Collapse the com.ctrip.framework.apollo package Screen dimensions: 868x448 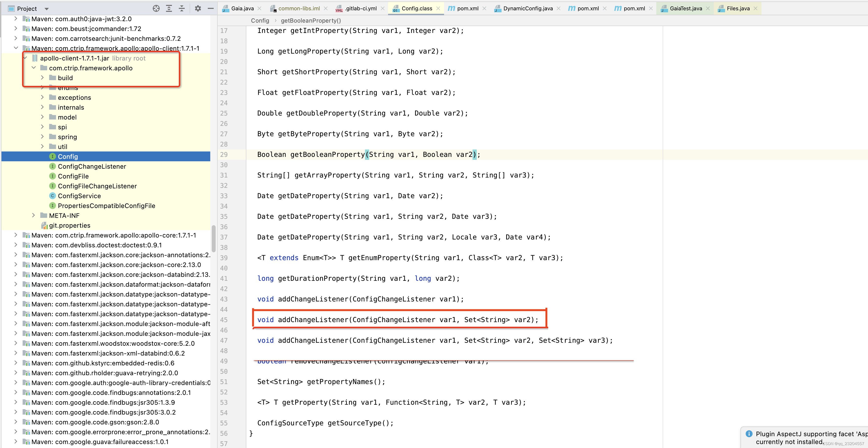click(34, 68)
